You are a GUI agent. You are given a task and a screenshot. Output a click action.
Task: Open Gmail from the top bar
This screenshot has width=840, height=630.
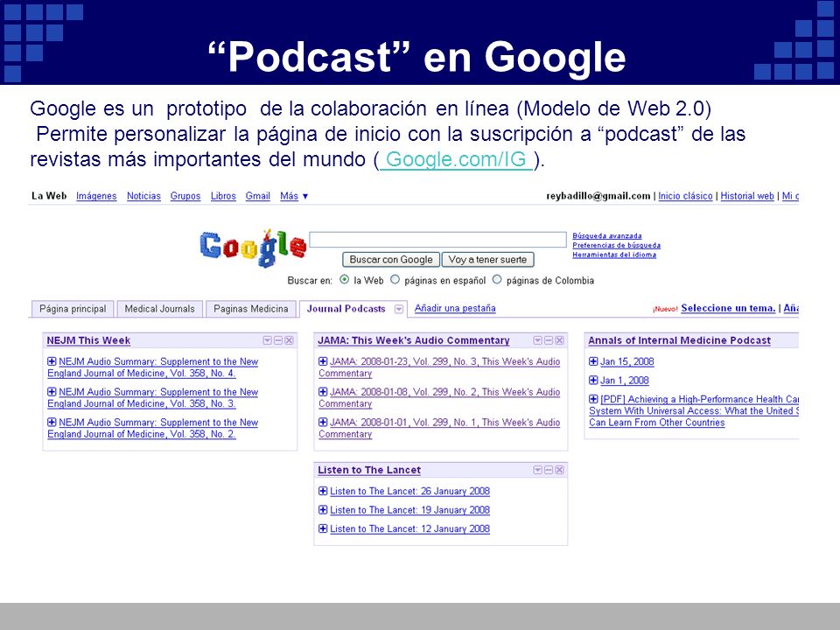pyautogui.click(x=257, y=196)
